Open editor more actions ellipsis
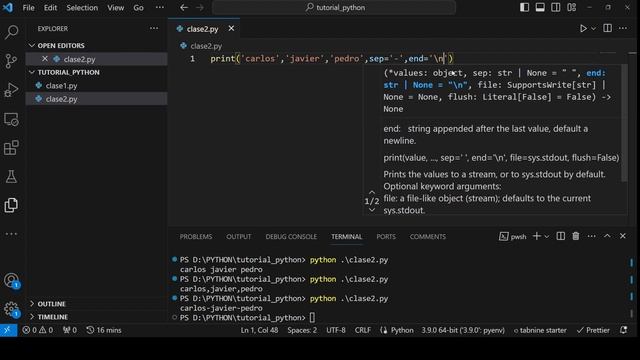Screen dimensions: 640x360 pyautogui.click(x=623, y=28)
